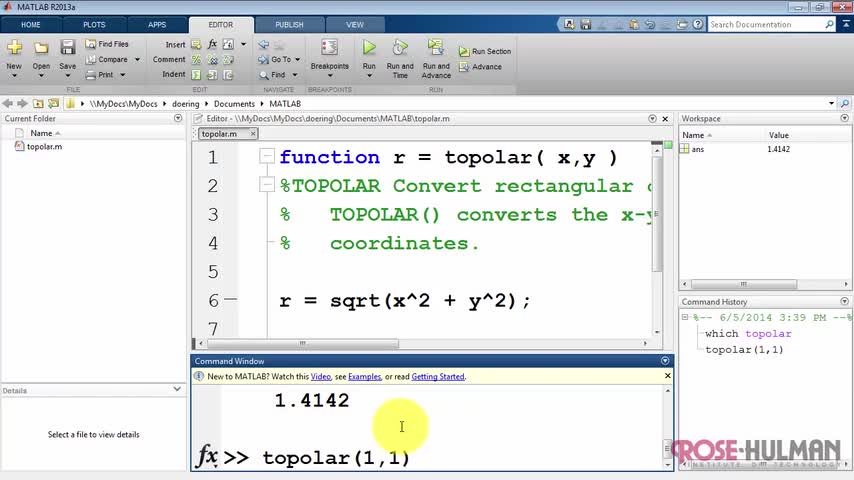Image resolution: width=854 pixels, height=480 pixels.
Task: Open the New button dropdown arrow
Action: (x=14, y=76)
